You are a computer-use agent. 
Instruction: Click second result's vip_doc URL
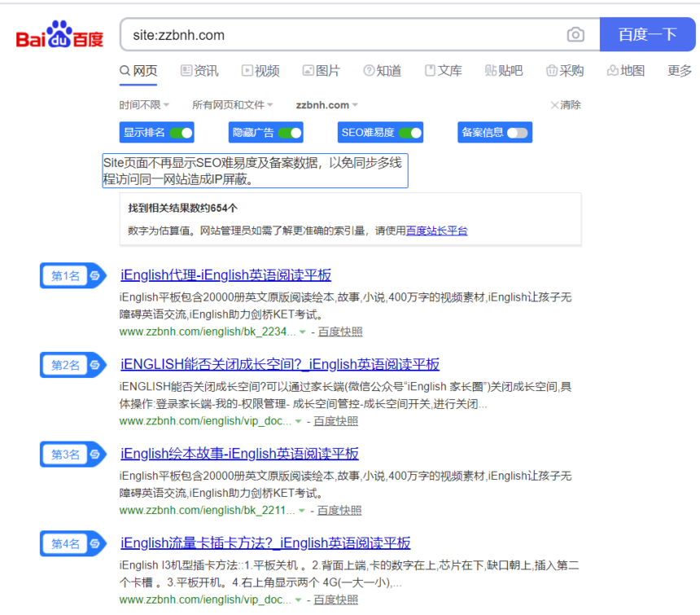pyautogui.click(x=205, y=420)
